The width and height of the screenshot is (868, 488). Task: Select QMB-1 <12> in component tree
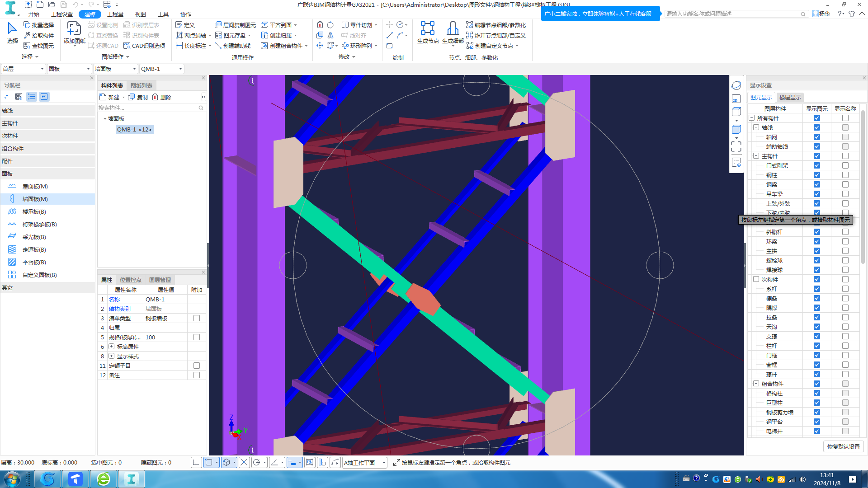134,129
